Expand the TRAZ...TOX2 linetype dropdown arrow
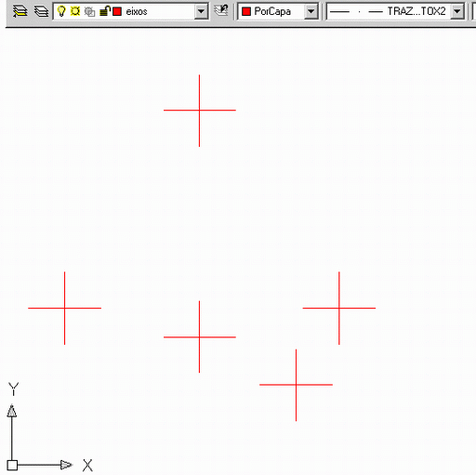The height and width of the screenshot is (475, 476). point(457,12)
